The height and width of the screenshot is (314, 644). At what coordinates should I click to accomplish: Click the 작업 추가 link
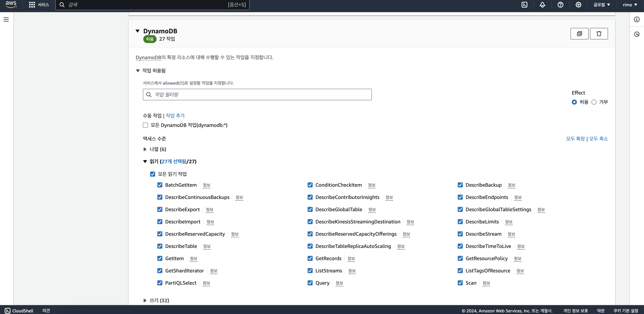pyautogui.click(x=175, y=116)
